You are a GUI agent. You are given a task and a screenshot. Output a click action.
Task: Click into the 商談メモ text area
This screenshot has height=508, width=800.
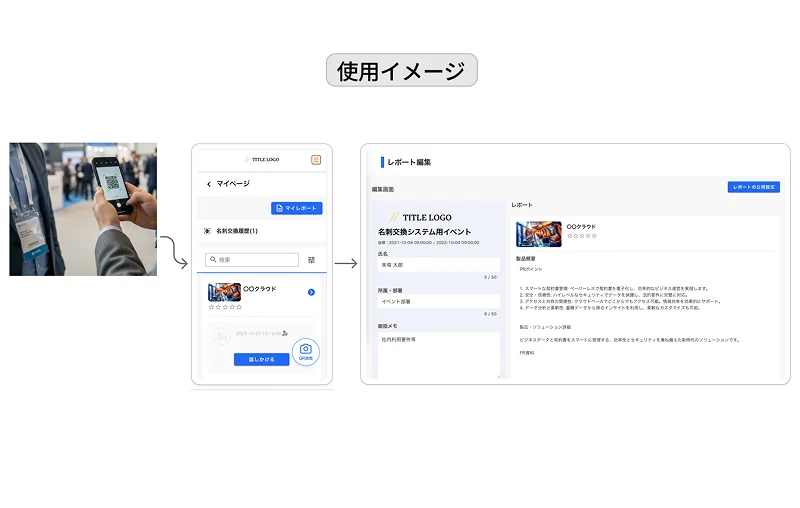(435, 353)
